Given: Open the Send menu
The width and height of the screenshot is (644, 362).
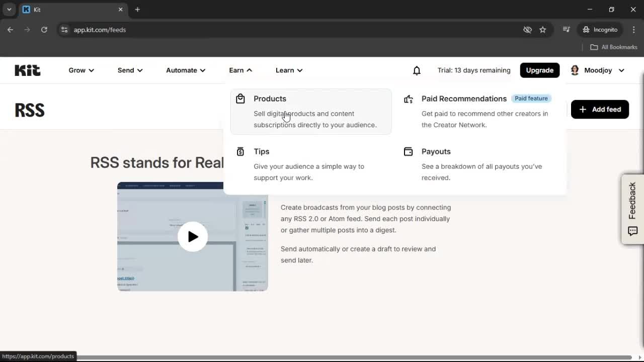Looking at the screenshot, I should [x=129, y=70].
